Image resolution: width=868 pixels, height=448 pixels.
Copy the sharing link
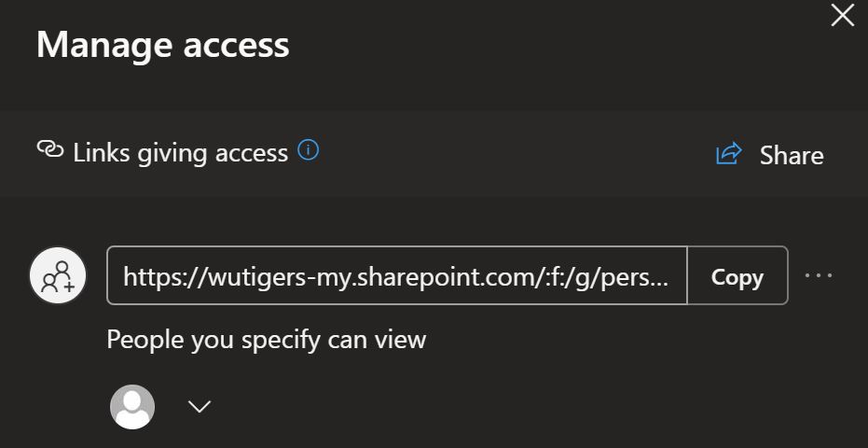point(737,275)
